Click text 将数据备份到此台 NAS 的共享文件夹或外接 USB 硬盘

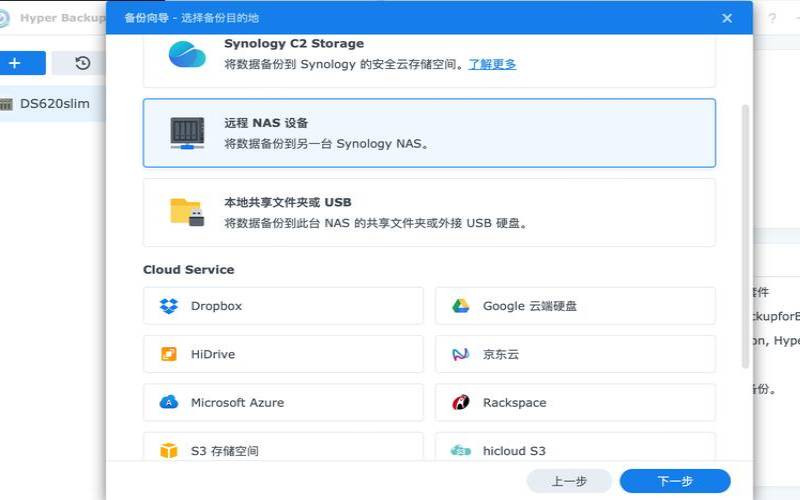(376, 223)
